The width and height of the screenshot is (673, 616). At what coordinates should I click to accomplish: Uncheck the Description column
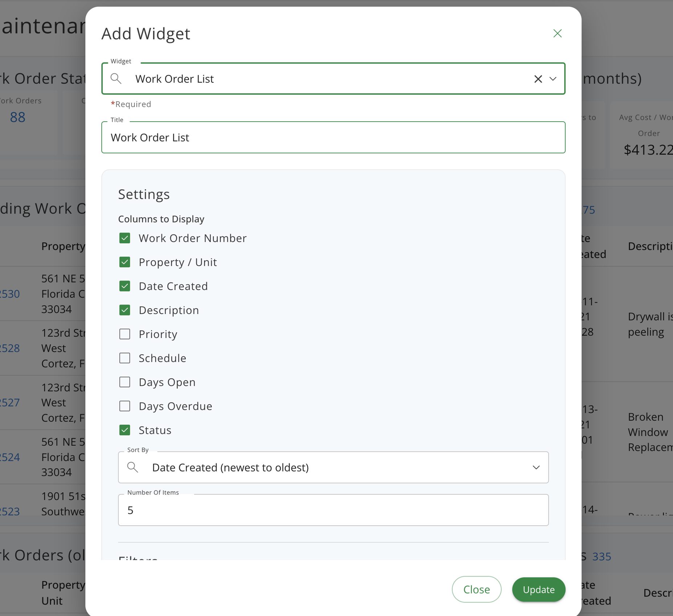click(x=125, y=310)
